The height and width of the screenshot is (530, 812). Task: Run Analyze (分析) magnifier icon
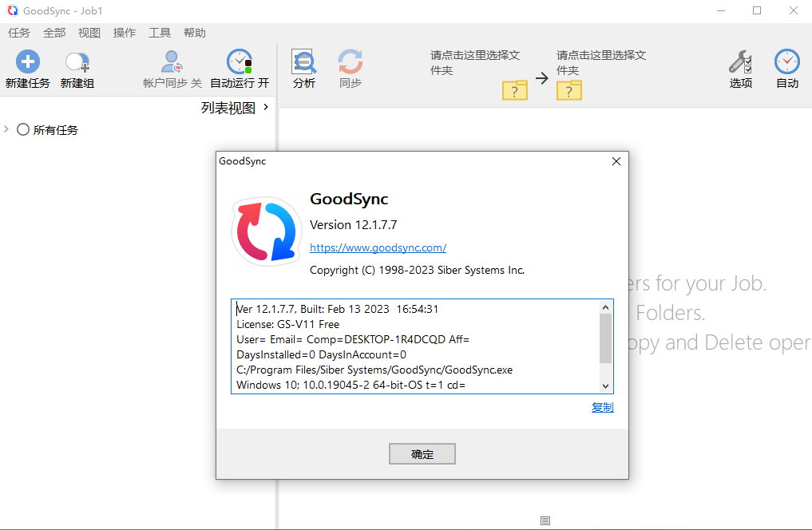coord(304,61)
